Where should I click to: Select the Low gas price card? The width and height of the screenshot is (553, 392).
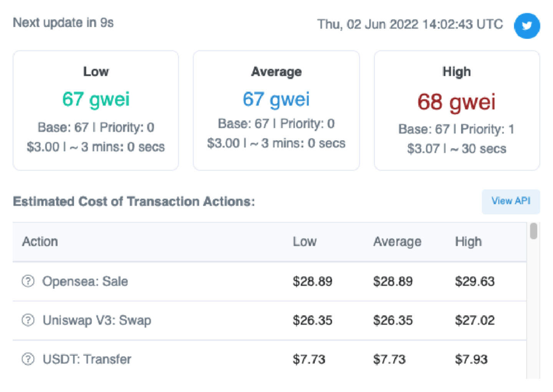(96, 111)
